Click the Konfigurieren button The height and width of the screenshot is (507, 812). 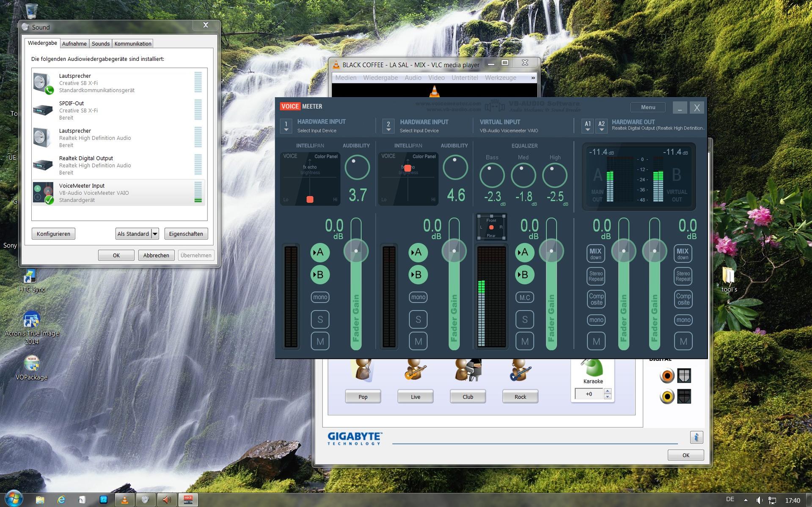pyautogui.click(x=53, y=234)
